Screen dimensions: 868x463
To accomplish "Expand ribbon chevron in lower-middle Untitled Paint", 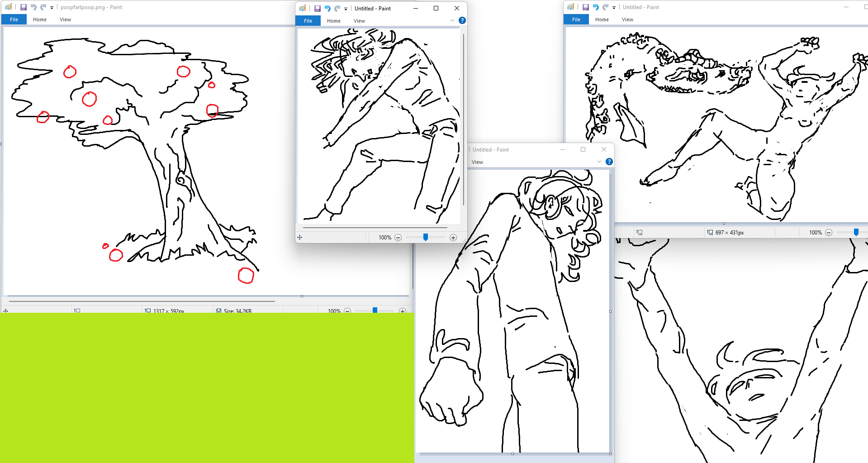I will pyautogui.click(x=599, y=162).
